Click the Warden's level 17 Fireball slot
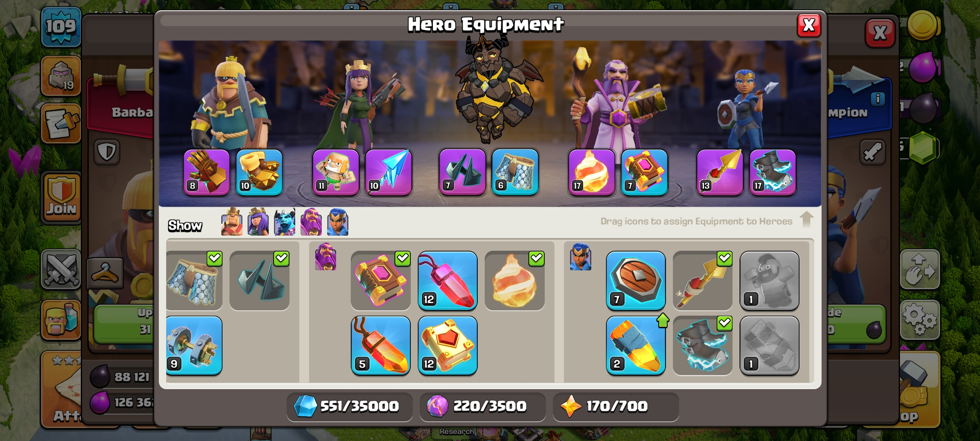 pyautogui.click(x=591, y=172)
